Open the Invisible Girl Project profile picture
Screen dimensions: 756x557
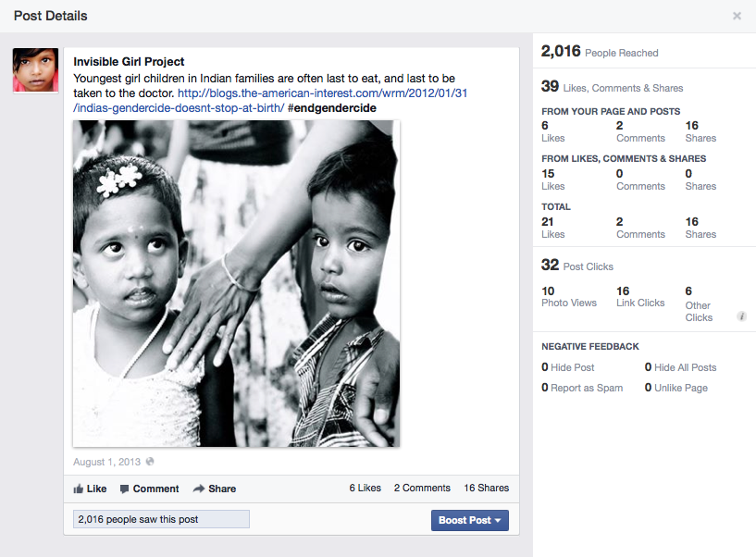[x=36, y=70]
